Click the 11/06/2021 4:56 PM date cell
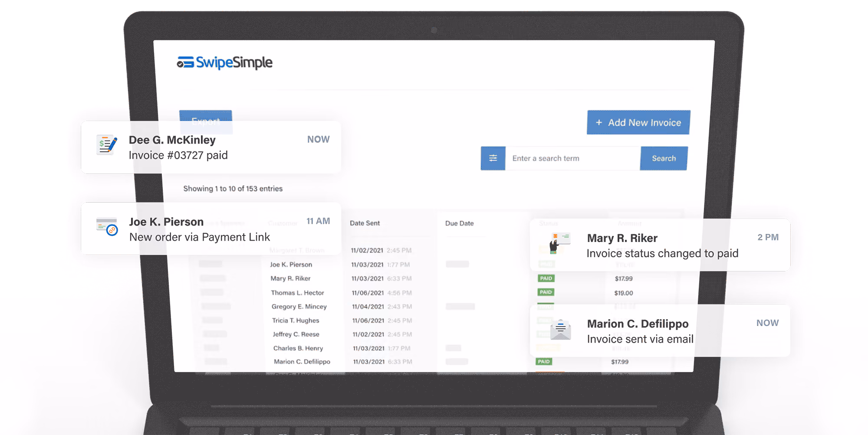Viewport: 868px width, 435px height. tap(382, 293)
